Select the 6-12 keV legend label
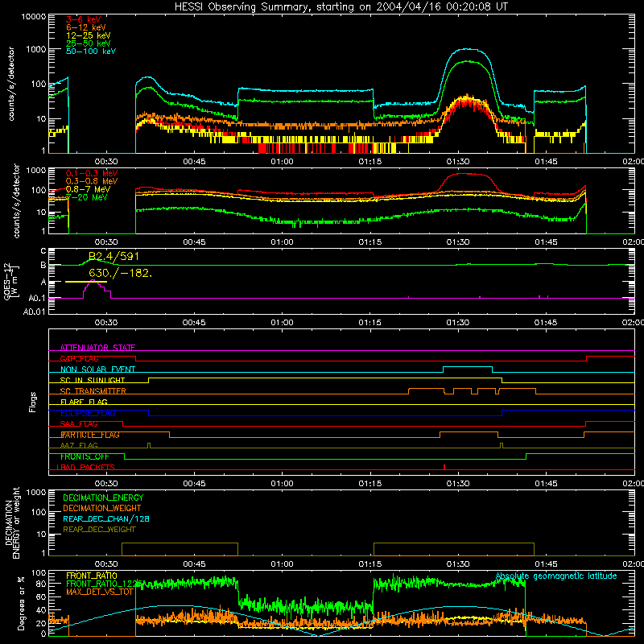The image size is (644, 644). [85, 27]
